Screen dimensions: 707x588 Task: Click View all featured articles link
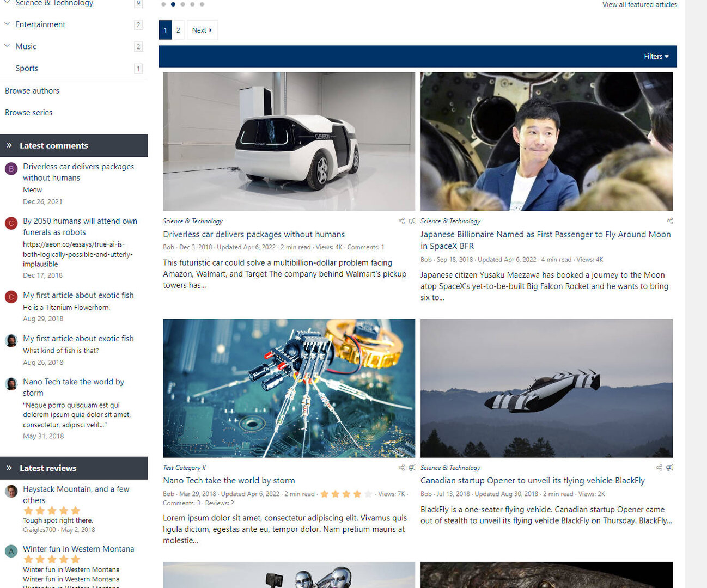click(639, 5)
